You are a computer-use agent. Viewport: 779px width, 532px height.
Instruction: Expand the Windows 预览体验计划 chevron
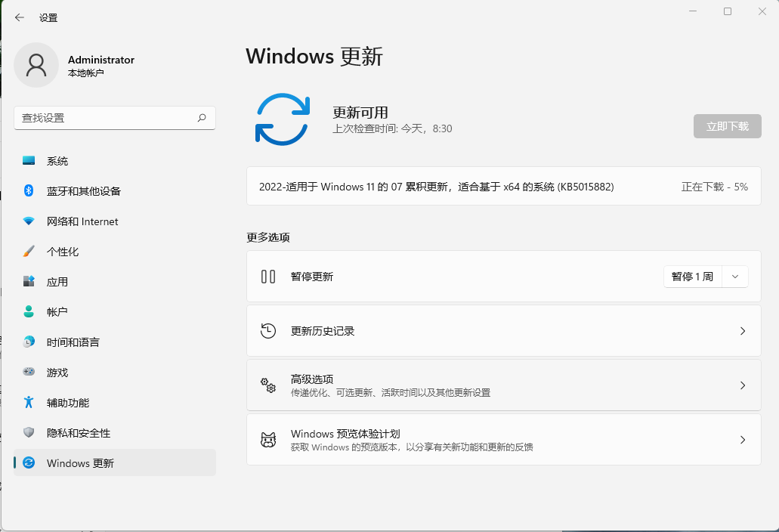[741, 439]
